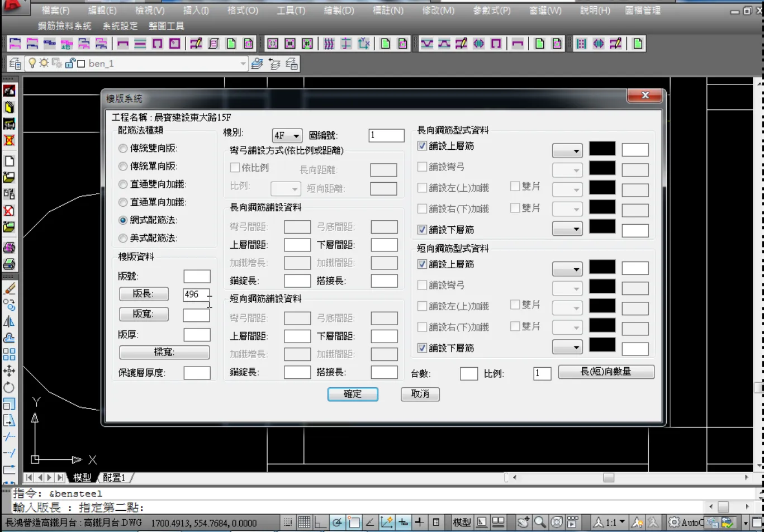Select the Move tool in left toolbar
Viewport: 764px width, 532px height.
point(10,370)
